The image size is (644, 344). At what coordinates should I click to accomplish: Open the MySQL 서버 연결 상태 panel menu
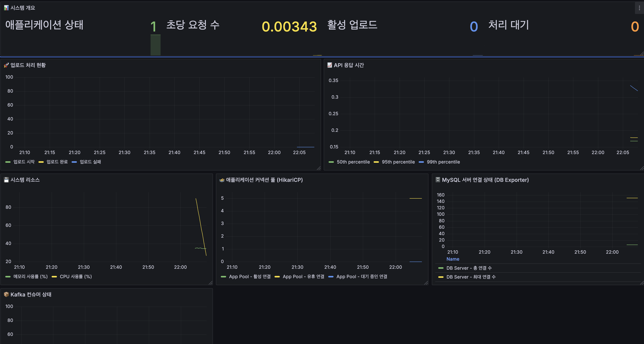(x=485, y=180)
